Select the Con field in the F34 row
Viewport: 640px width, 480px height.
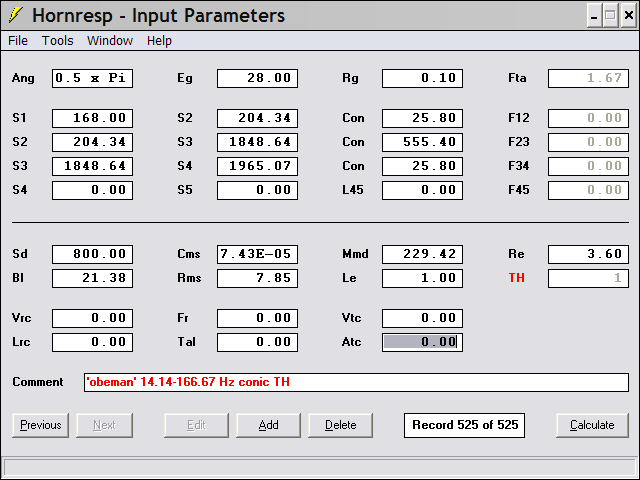422,166
